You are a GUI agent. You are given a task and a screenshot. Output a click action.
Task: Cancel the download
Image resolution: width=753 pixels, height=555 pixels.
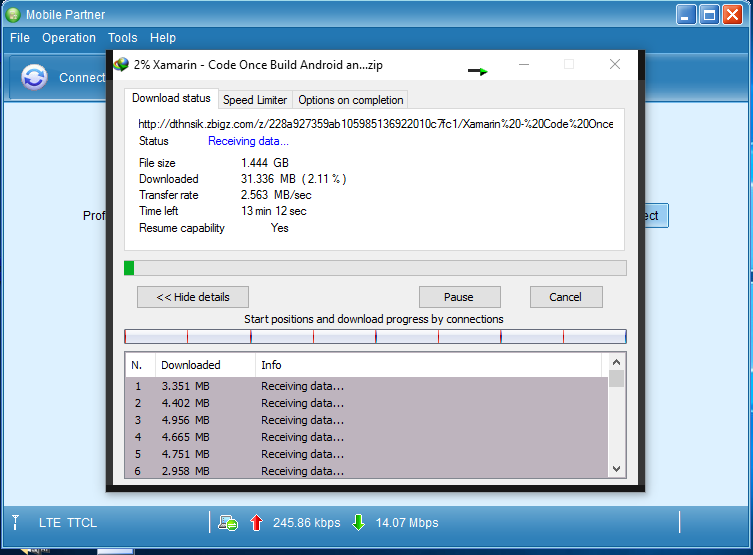[x=566, y=297]
